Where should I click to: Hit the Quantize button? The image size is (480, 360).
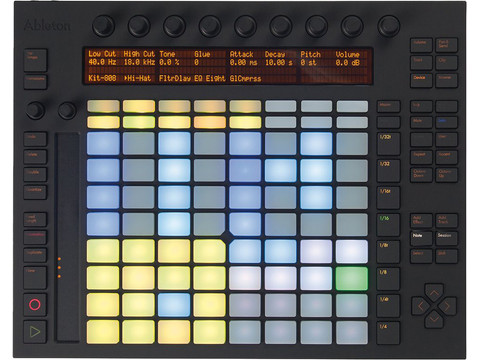(x=35, y=192)
